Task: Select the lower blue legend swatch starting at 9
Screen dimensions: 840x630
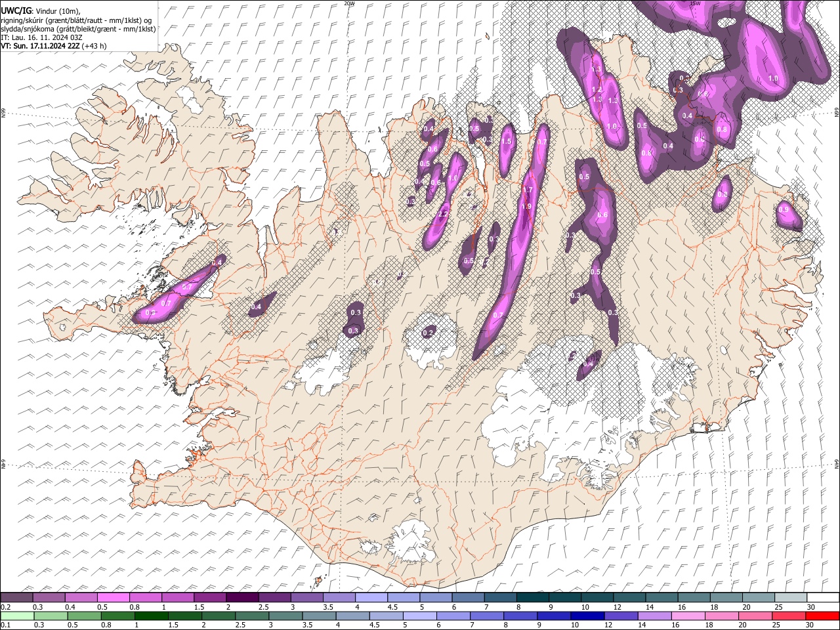Action: (553, 616)
